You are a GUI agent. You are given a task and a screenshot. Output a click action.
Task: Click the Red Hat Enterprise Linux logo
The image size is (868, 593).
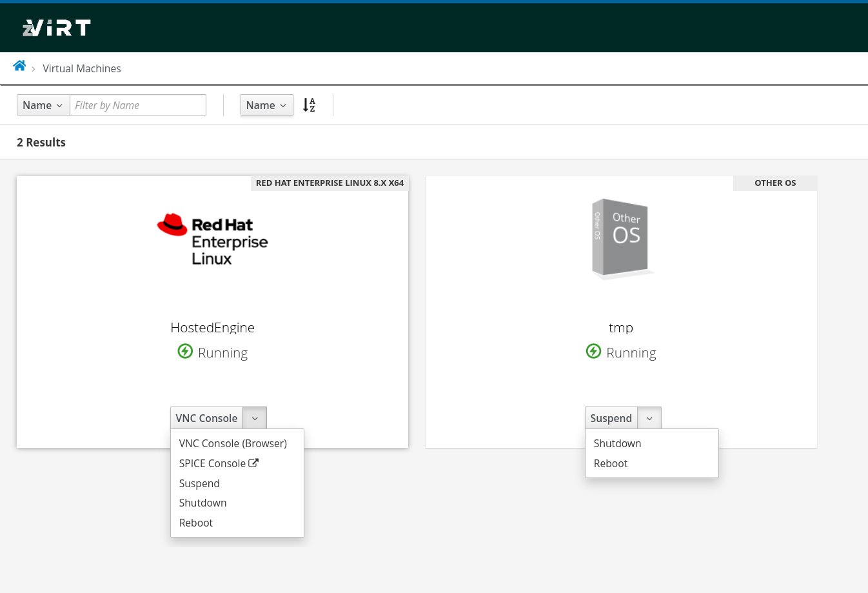click(x=213, y=239)
